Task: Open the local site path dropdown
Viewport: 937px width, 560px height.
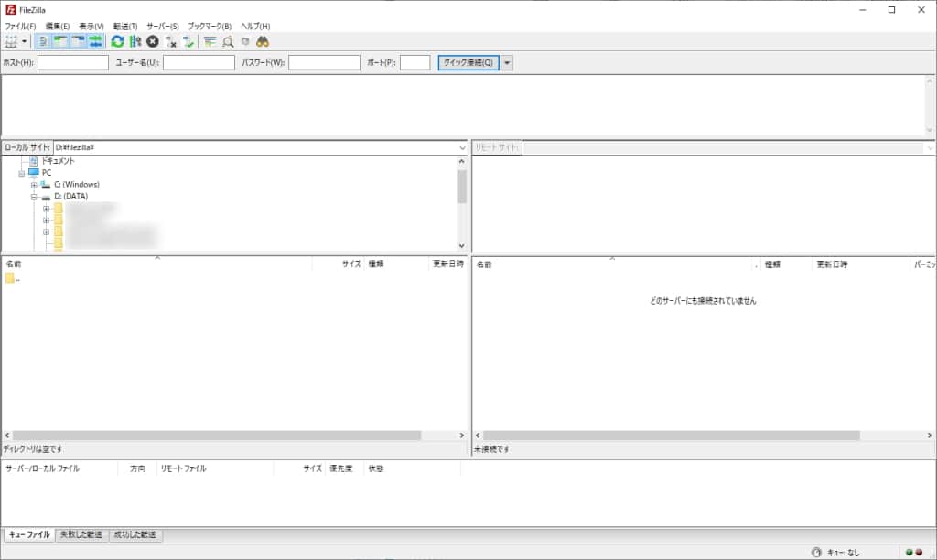Action: [x=462, y=147]
